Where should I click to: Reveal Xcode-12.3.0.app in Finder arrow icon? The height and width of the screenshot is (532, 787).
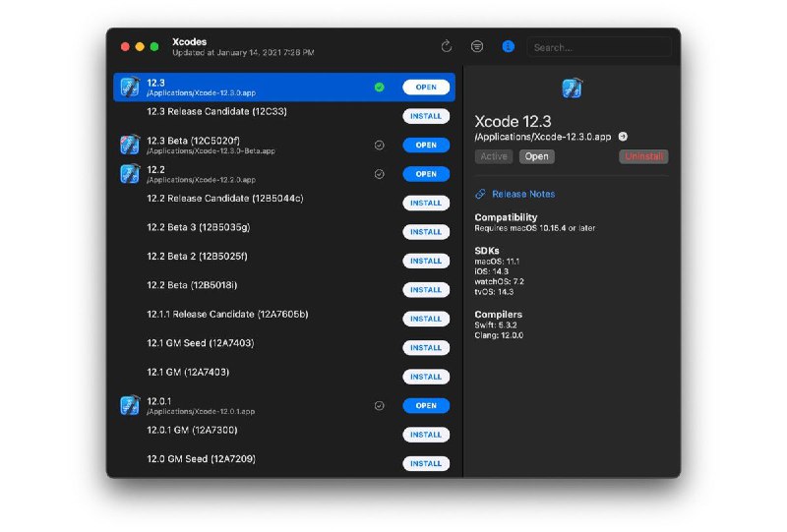[x=623, y=137]
